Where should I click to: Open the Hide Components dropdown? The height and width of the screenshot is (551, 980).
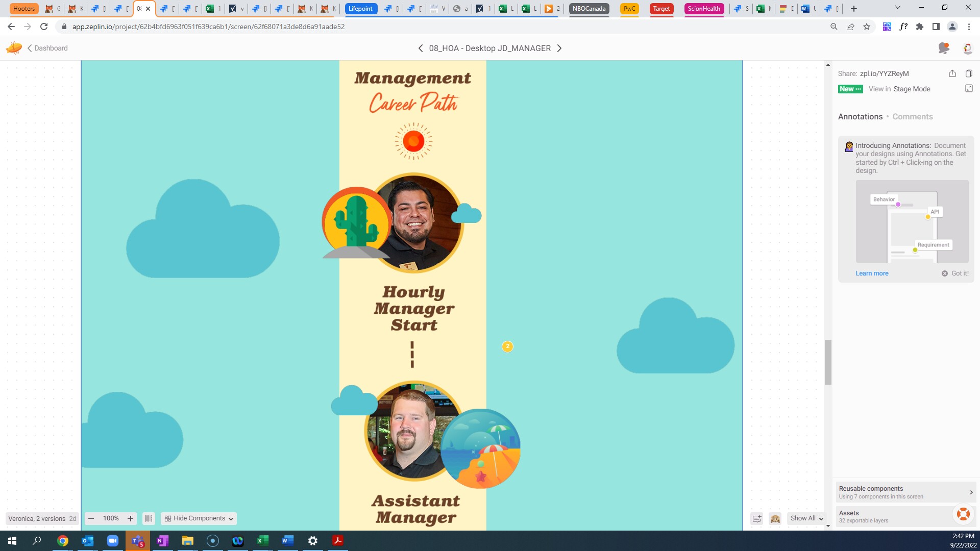[199, 518]
